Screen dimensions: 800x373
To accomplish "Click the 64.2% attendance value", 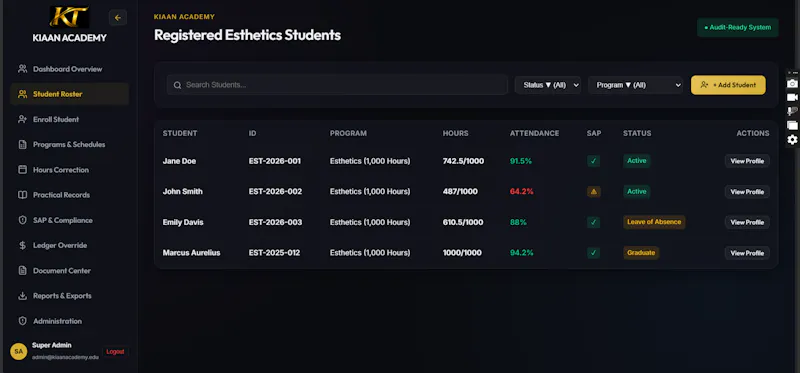I will (521, 192).
